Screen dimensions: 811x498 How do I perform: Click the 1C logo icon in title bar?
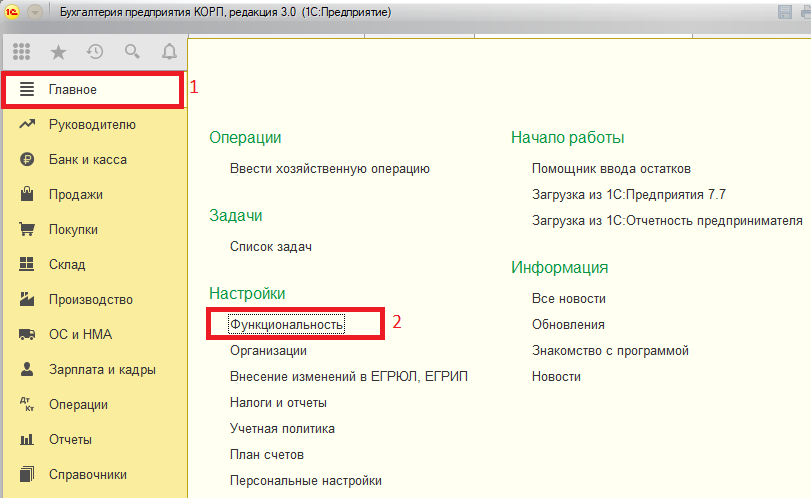12,12
